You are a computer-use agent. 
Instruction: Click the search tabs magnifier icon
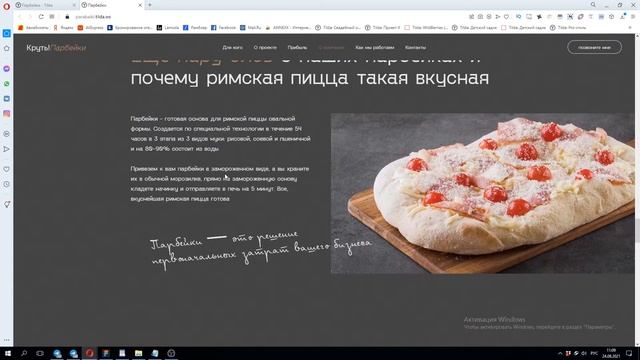point(593,5)
